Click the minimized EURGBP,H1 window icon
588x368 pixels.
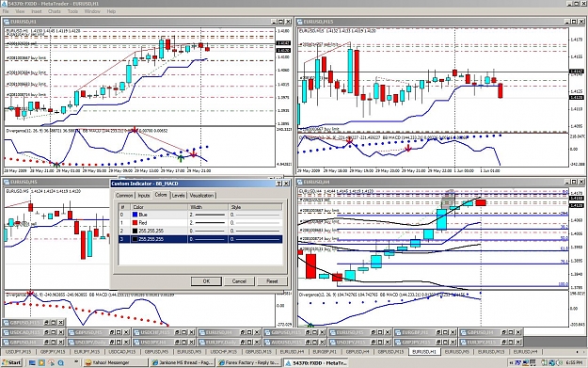tap(398, 332)
